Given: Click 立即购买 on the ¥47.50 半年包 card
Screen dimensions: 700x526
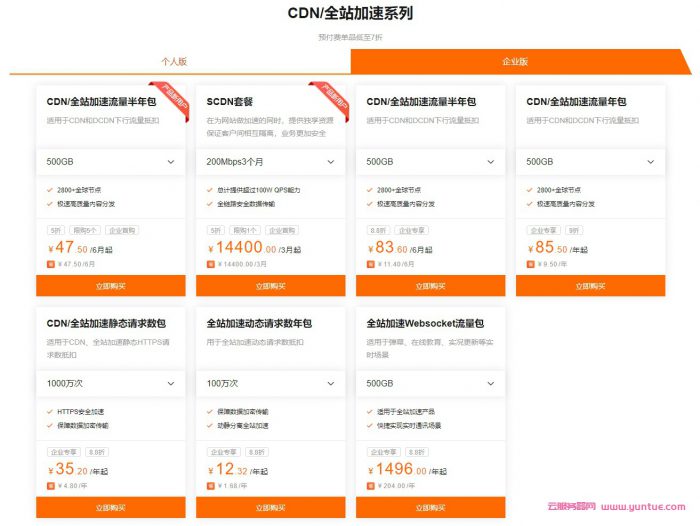Looking at the screenshot, I should coord(110,286).
